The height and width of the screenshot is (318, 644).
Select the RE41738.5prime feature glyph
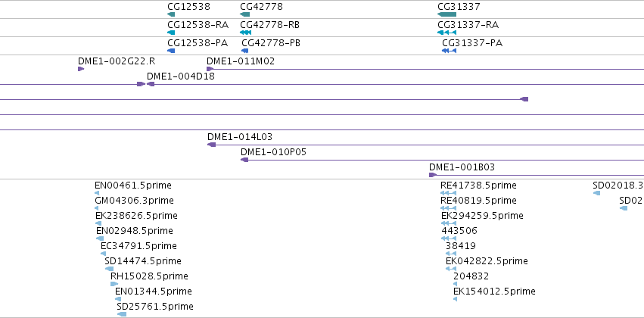click(x=448, y=193)
